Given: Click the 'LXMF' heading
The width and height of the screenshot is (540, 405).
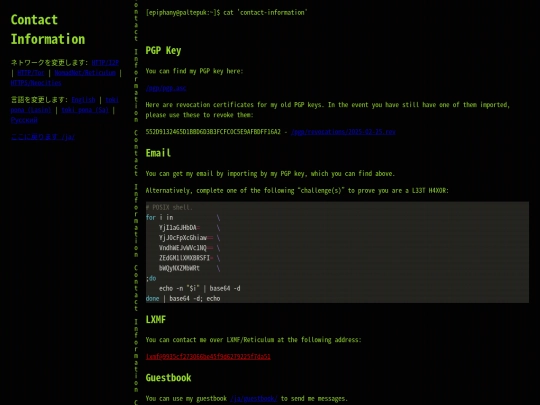Looking at the screenshot, I should click(156, 320).
